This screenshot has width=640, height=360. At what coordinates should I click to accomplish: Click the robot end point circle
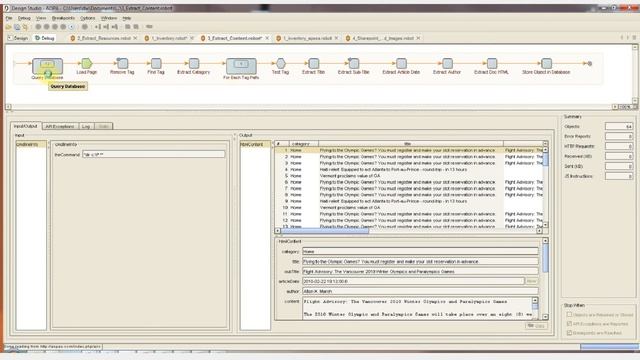pos(590,64)
